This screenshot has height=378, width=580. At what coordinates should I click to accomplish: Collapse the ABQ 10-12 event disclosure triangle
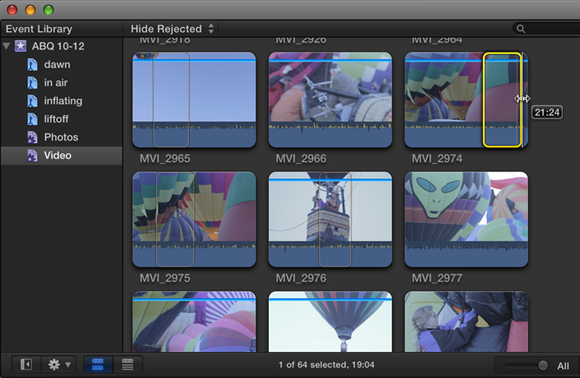tap(6, 46)
